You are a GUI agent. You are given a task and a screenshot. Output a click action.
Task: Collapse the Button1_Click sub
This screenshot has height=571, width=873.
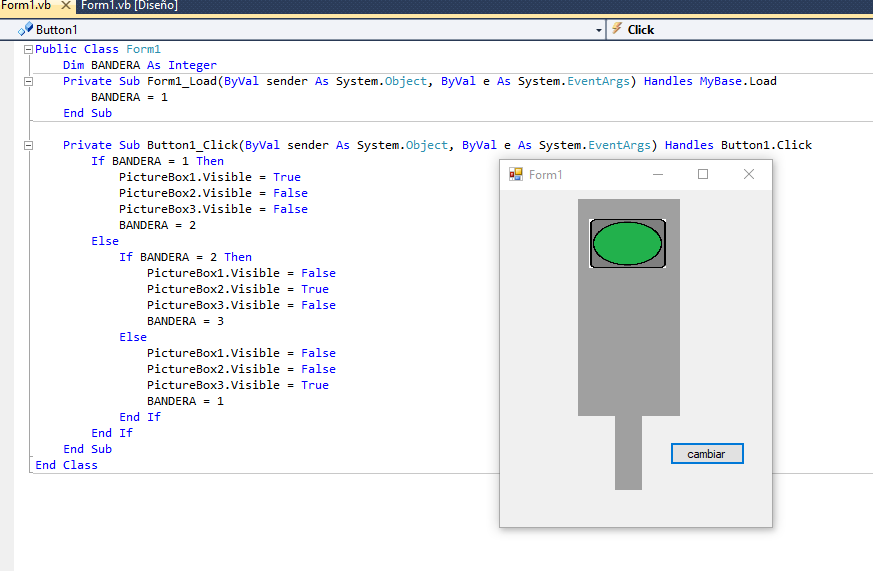[x=28, y=145]
